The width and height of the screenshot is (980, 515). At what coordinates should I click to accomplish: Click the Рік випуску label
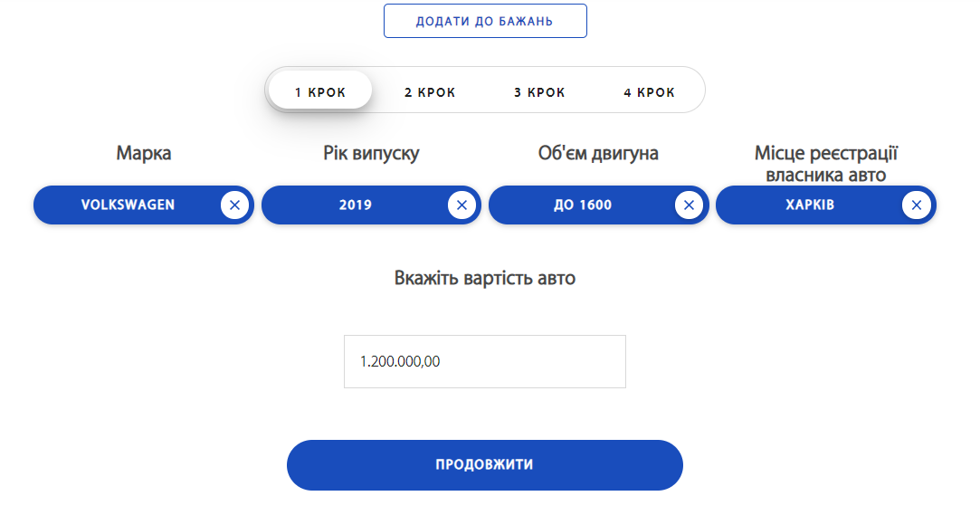point(371,154)
